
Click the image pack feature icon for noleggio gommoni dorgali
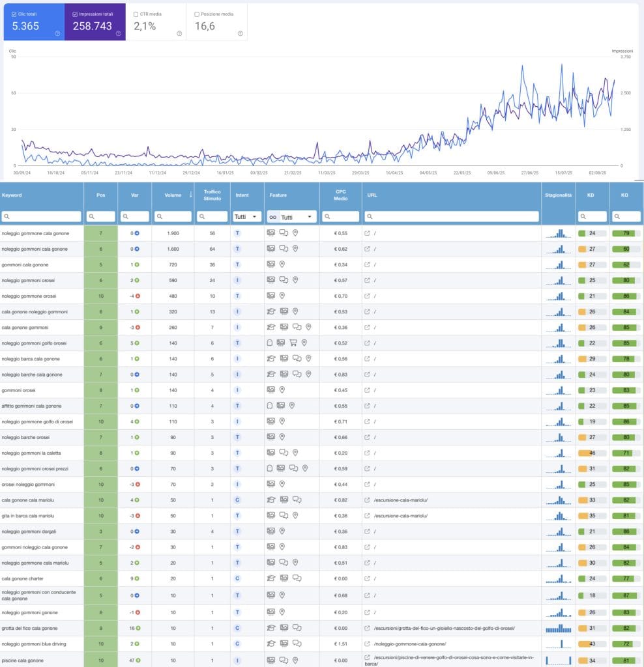[271, 531]
